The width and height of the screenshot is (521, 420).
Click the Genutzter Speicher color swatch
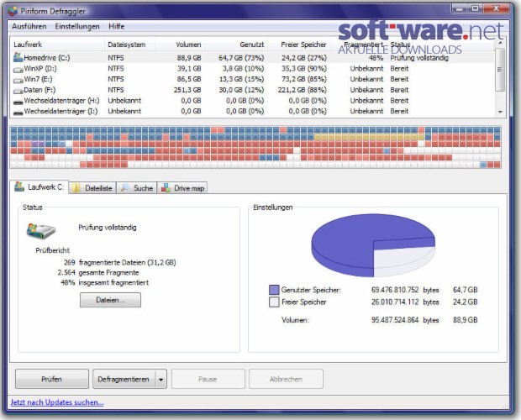274,290
